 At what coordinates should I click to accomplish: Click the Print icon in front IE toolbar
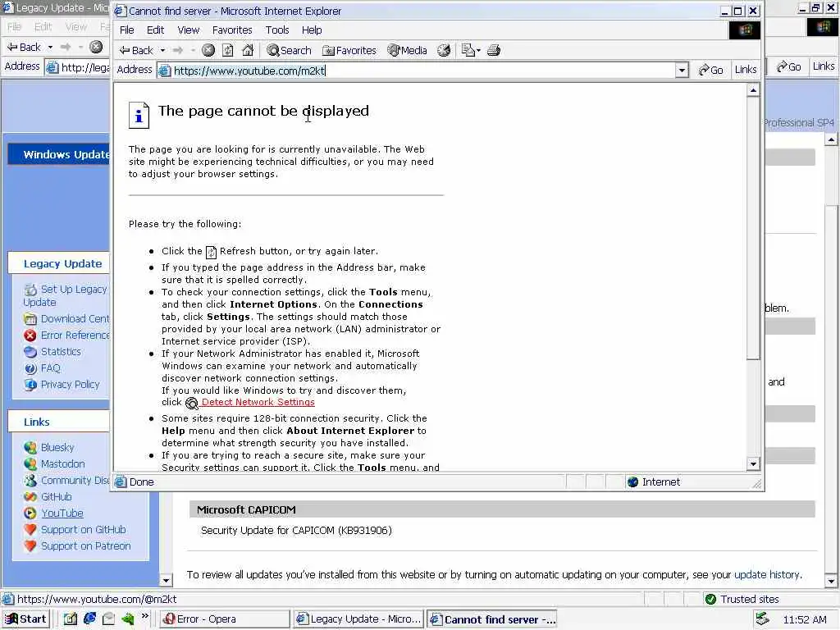pos(494,50)
